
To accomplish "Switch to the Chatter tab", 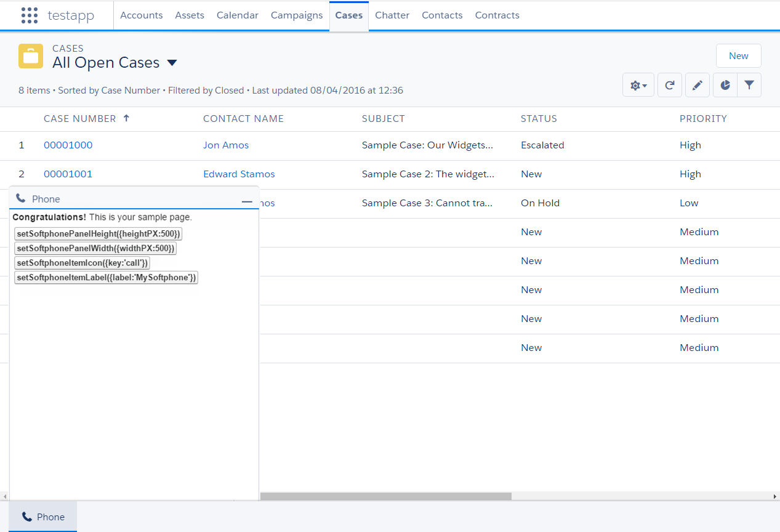I will coord(392,15).
